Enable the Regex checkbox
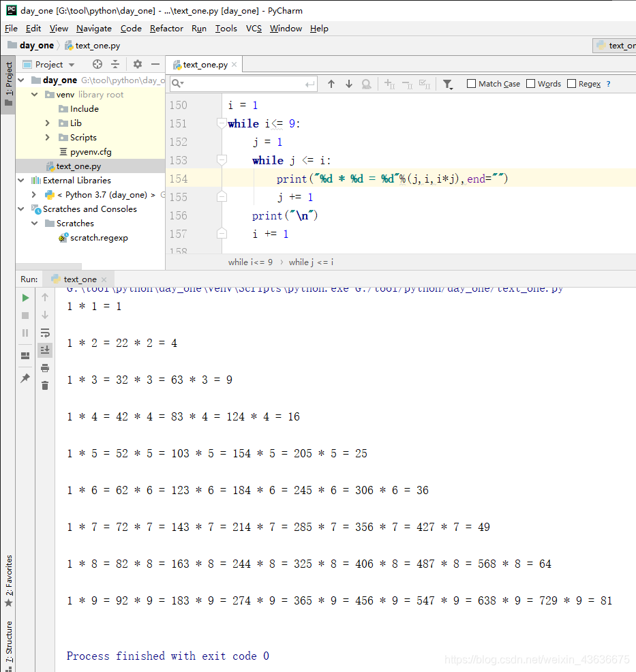This screenshot has height=672, width=636. (571, 84)
